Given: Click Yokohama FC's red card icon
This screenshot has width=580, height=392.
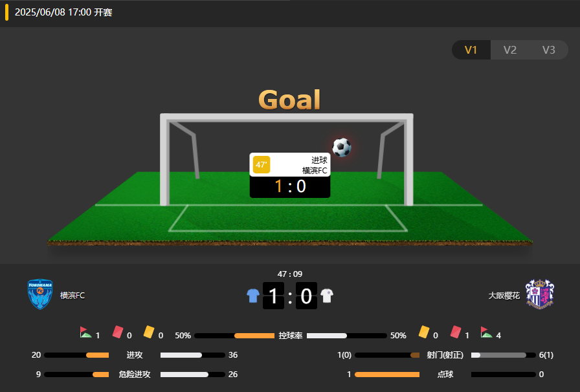Looking at the screenshot, I should tap(118, 332).
